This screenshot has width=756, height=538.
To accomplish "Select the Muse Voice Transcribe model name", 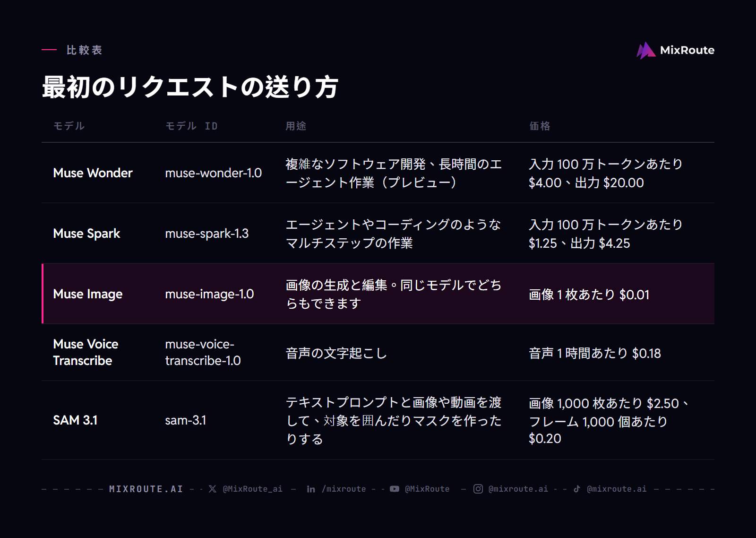I will [86, 352].
